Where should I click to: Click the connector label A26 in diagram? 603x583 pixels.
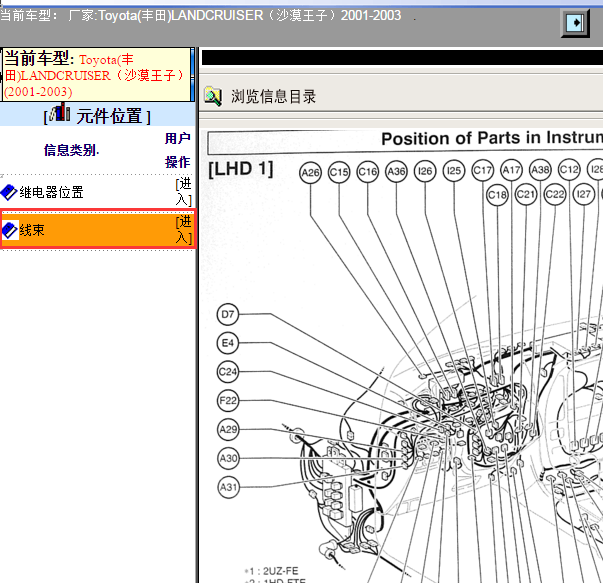(310, 172)
